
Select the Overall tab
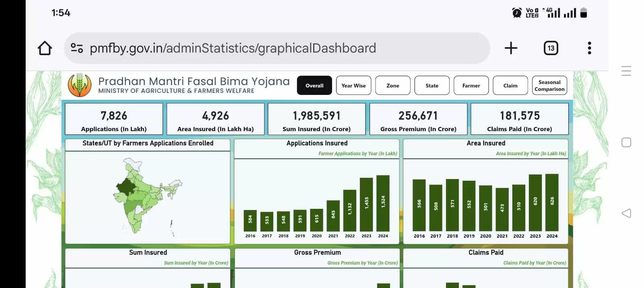coord(314,85)
